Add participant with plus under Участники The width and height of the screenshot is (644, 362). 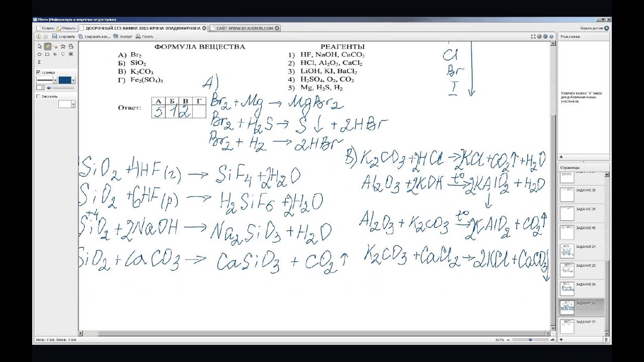[x=561, y=157]
